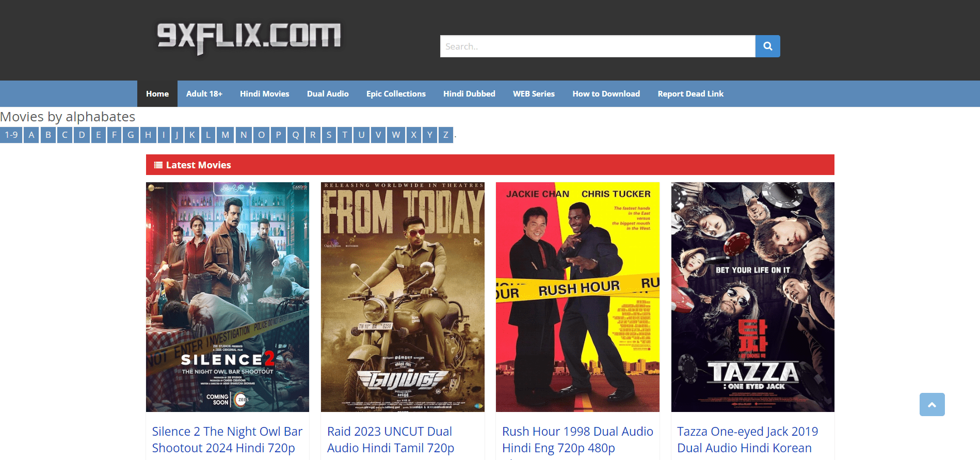
Task: Filter movies by letter U
Action: point(361,135)
